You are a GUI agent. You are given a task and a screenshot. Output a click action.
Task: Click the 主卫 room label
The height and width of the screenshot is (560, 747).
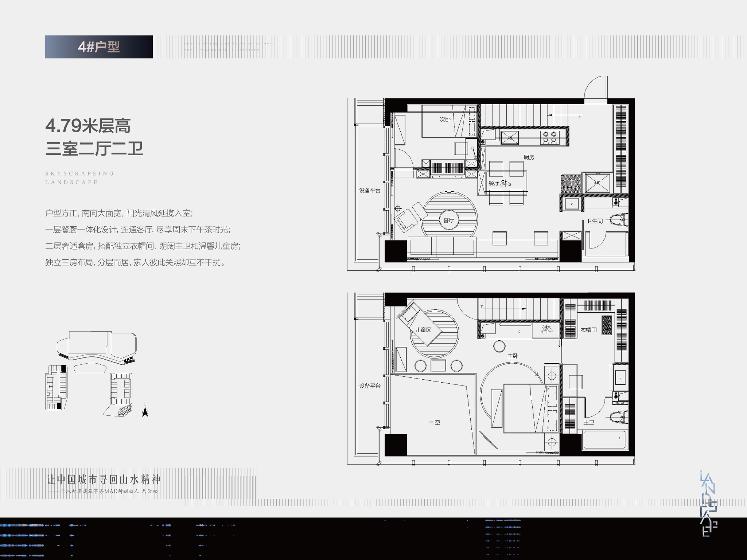[x=589, y=422]
